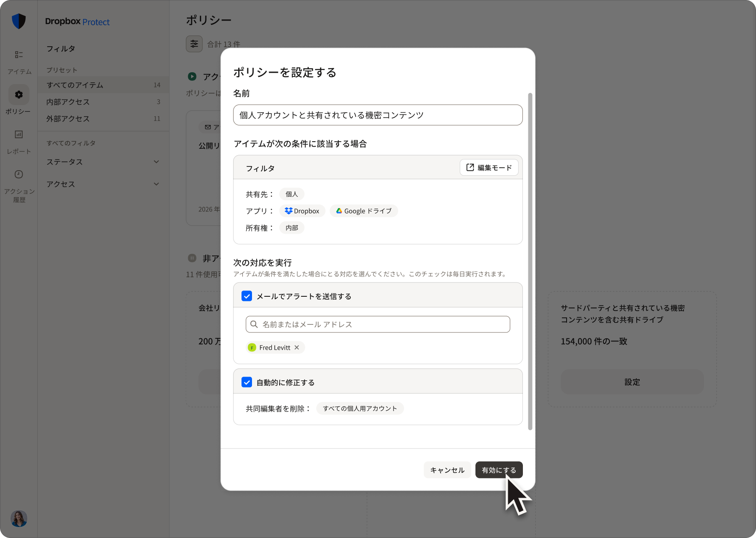The width and height of the screenshot is (756, 538).
Task: Click the dialog vertical scrollbar
Action: [x=530, y=261]
